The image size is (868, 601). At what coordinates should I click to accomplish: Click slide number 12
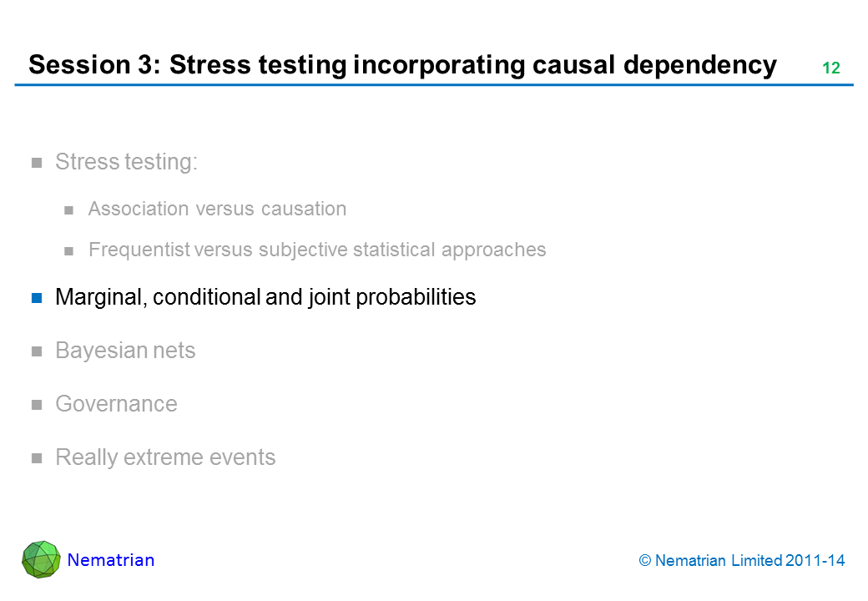830,68
